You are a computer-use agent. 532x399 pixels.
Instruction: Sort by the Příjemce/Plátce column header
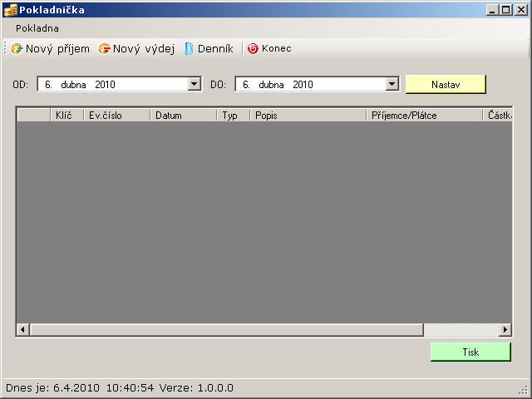[x=425, y=116]
